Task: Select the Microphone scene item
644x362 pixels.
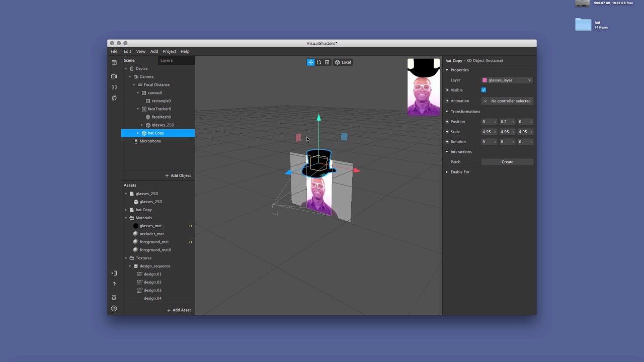Action: (x=150, y=141)
